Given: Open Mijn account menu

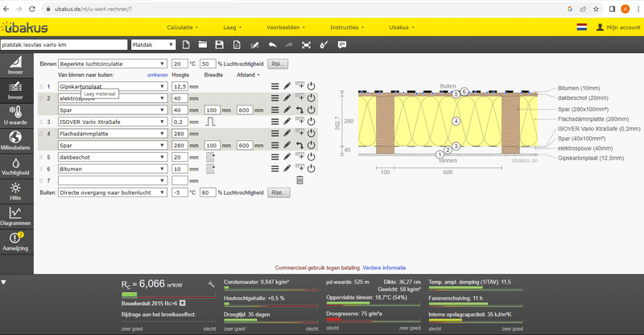Looking at the screenshot, I should pos(618,27).
